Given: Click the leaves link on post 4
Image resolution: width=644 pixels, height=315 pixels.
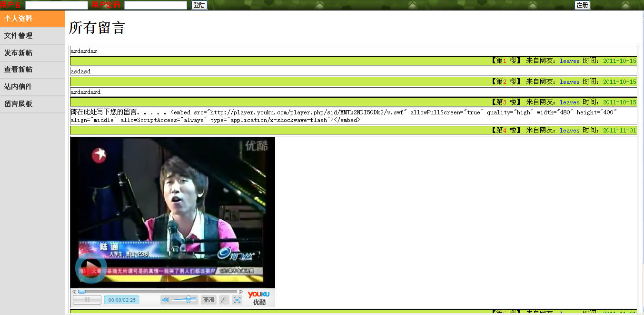Looking at the screenshot, I should click(x=570, y=131).
